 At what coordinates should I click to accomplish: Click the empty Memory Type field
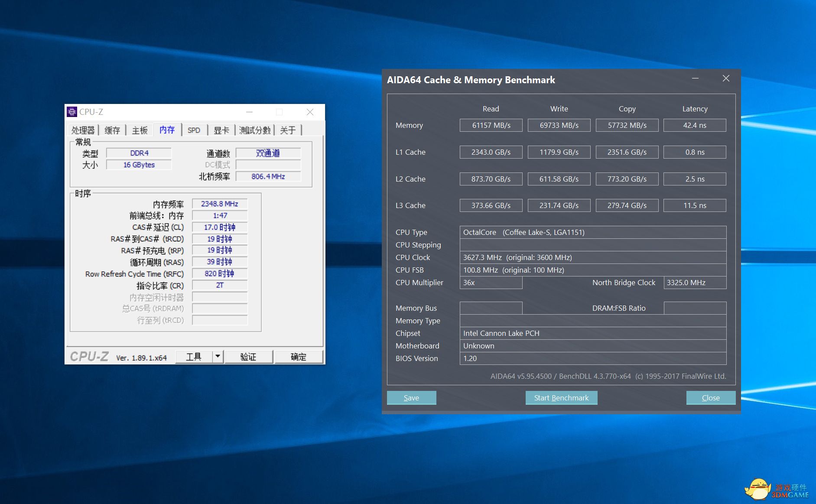(593, 321)
